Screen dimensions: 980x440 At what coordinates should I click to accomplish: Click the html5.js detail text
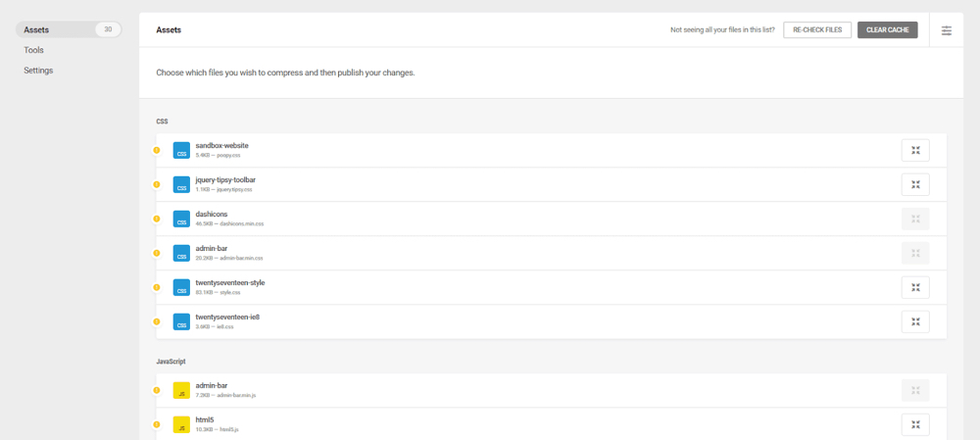[217, 429]
